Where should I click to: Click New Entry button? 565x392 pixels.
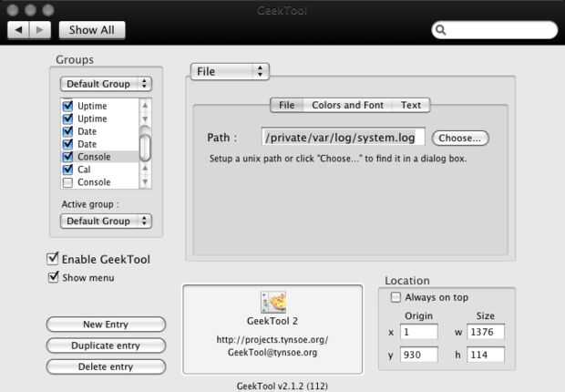(x=106, y=325)
